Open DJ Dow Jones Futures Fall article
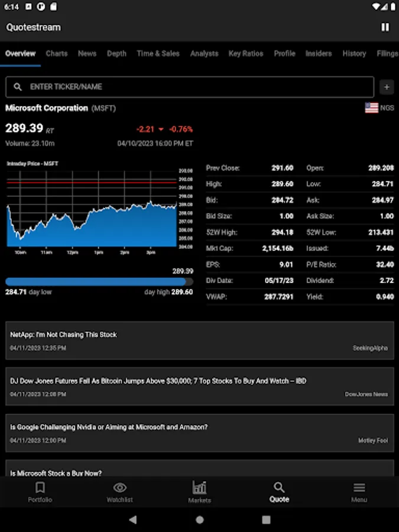399x532 pixels. point(200,387)
